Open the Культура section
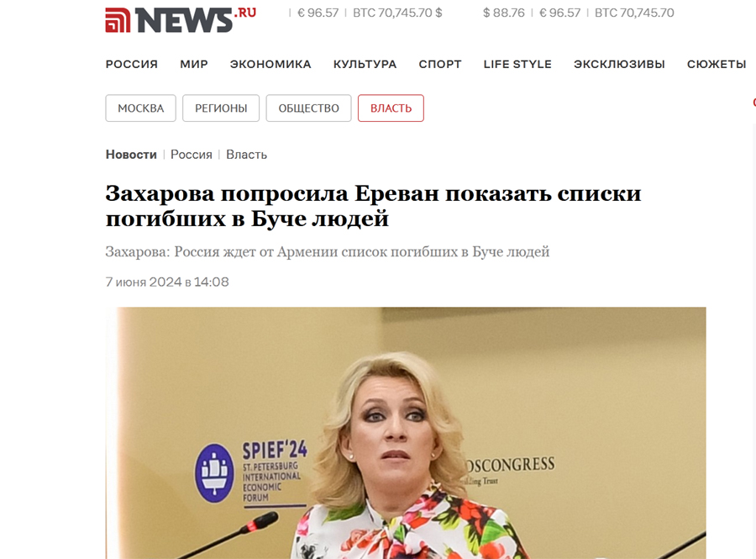The image size is (756, 559). (365, 64)
